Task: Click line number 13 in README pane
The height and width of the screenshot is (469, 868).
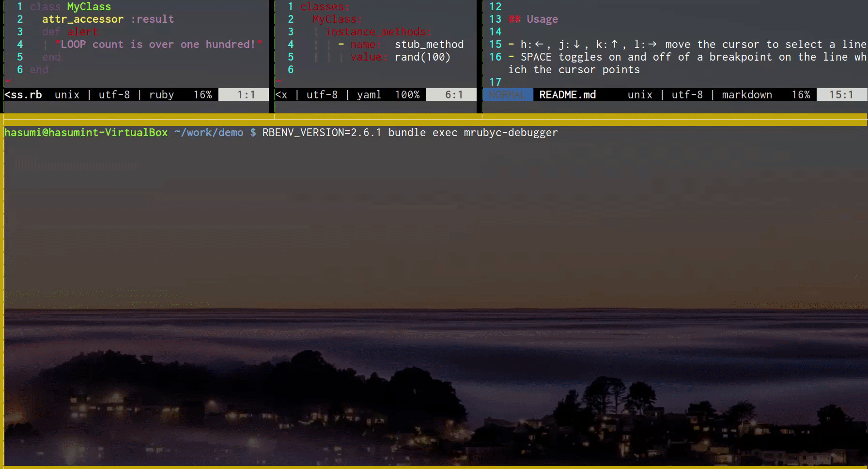Action: tap(495, 19)
